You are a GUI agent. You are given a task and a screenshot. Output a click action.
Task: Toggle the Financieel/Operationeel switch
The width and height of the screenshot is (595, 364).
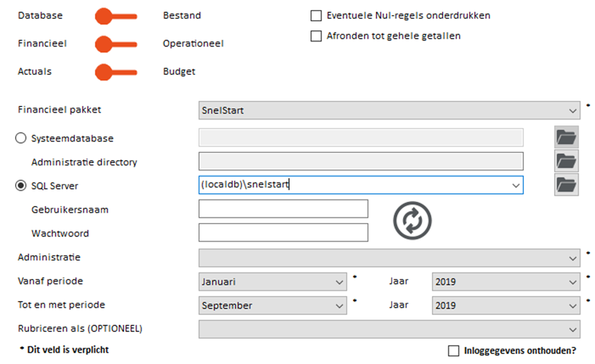[116, 45]
